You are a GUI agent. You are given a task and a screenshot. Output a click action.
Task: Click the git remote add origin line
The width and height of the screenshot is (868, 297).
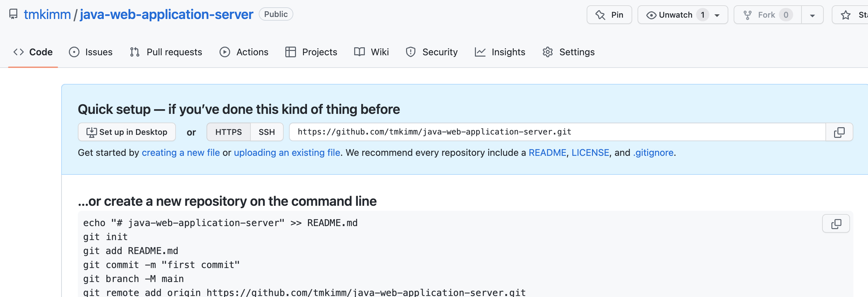pyautogui.click(x=304, y=292)
